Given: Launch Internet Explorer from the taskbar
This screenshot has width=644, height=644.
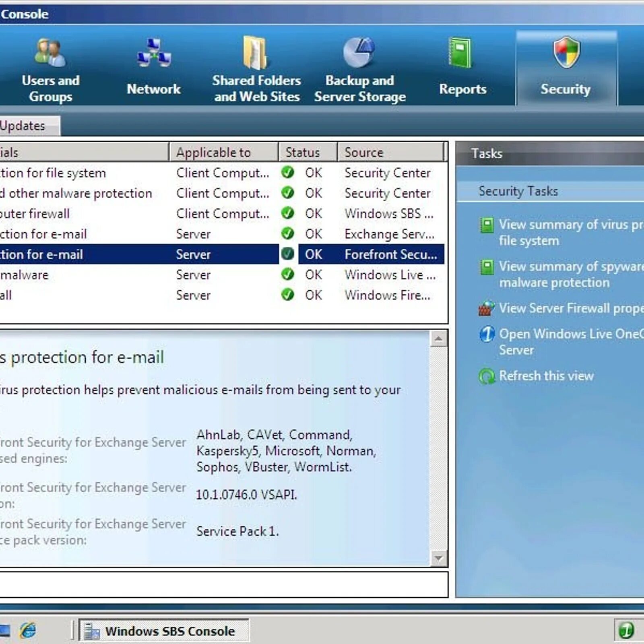Looking at the screenshot, I should (28, 630).
